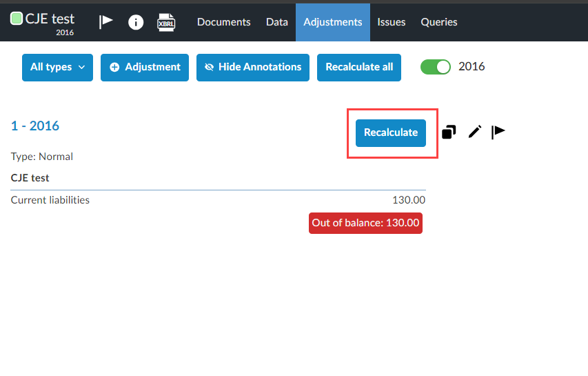
Task: Click the flag icon in top header
Action: tap(106, 22)
